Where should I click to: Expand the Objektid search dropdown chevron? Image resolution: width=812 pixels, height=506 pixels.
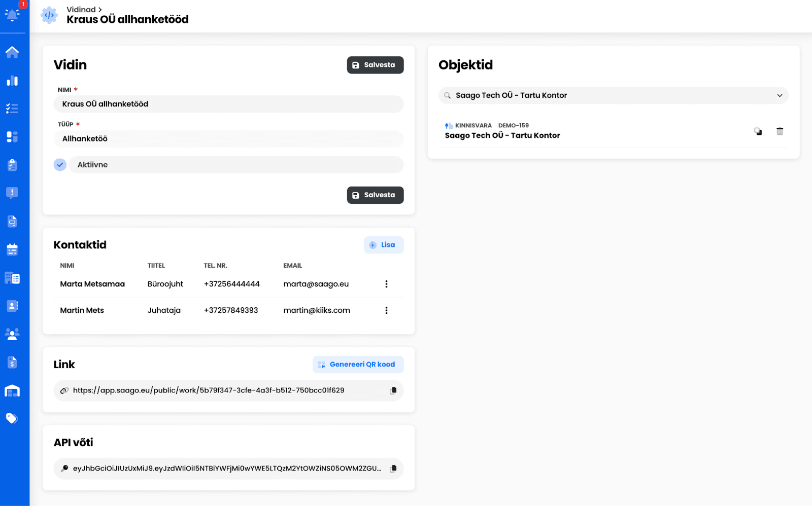tap(780, 95)
